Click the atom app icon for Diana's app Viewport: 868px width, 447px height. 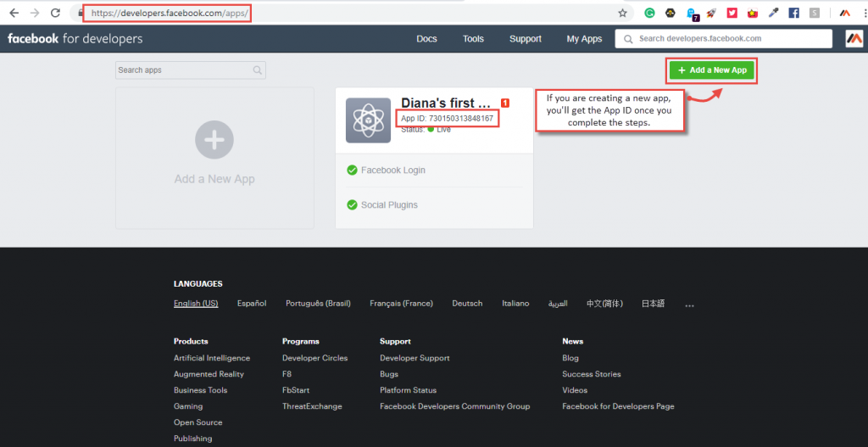[368, 120]
